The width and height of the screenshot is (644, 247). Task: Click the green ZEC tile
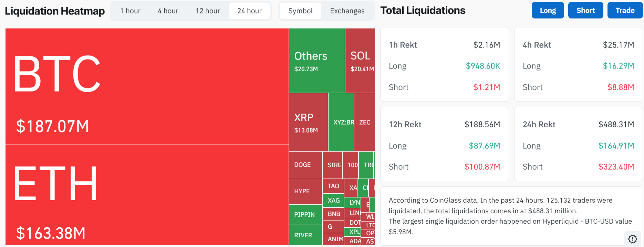point(364,122)
